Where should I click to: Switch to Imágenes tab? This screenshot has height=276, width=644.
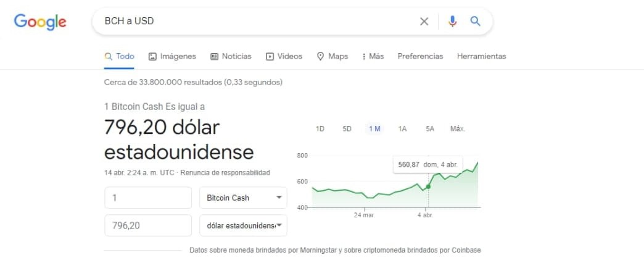(x=172, y=56)
